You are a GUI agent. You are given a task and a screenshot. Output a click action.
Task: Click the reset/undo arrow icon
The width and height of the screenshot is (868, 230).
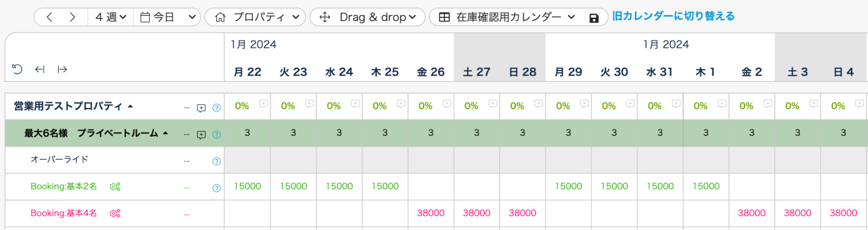tap(17, 70)
